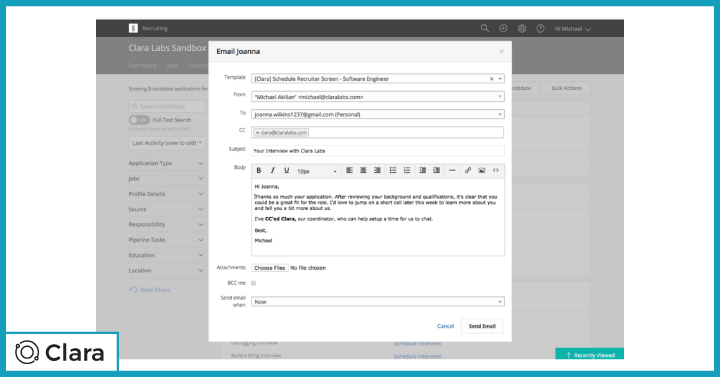Screen dimensions: 720x377
Task: Insert a bulleted list
Action: tap(393, 170)
